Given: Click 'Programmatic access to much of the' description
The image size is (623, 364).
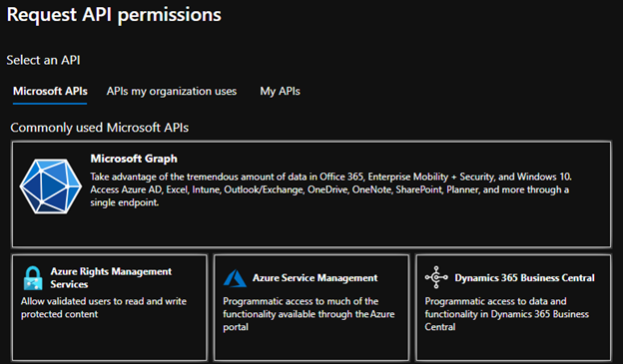Looking at the screenshot, I should 309,314.
